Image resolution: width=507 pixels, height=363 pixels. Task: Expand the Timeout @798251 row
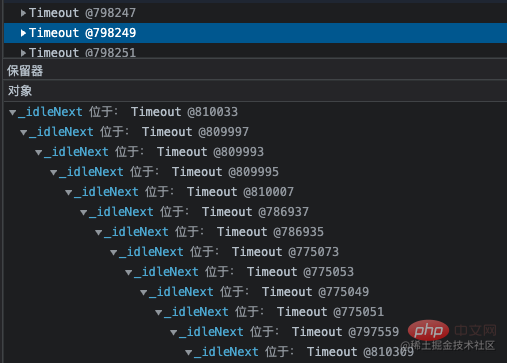[23, 53]
